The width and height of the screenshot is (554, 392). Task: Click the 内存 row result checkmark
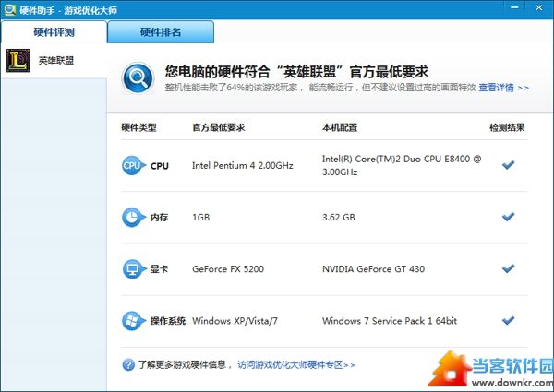click(507, 217)
